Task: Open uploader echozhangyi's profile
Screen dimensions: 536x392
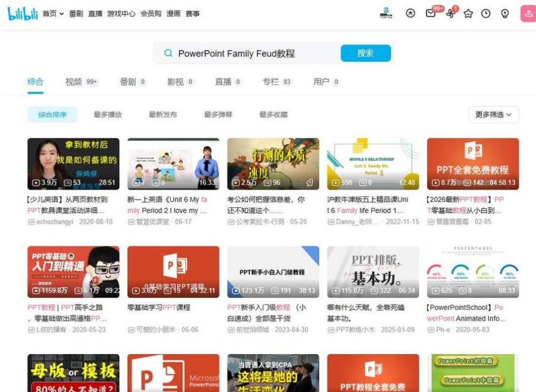Action: (x=54, y=222)
